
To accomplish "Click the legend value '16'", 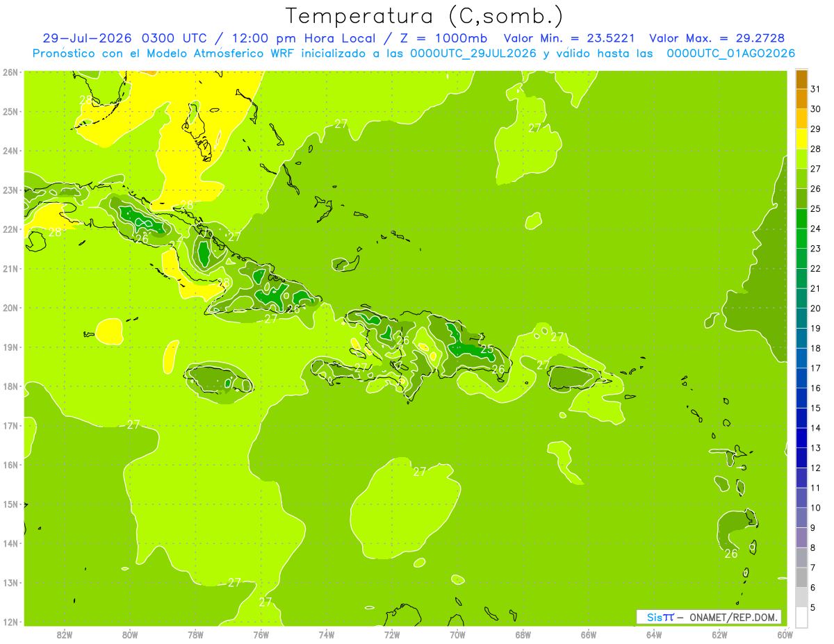I will point(816,388).
